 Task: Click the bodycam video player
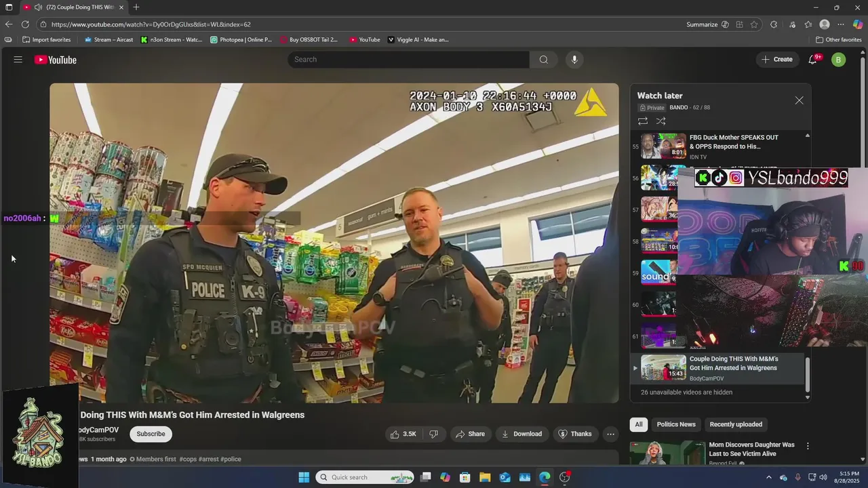coord(334,243)
